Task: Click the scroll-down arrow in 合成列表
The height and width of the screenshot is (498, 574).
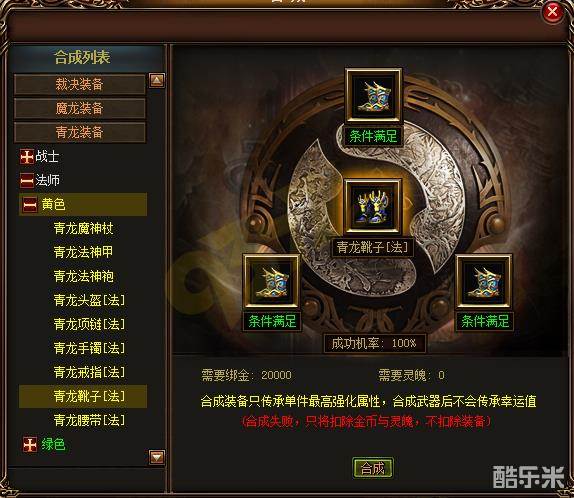Action: point(157,457)
